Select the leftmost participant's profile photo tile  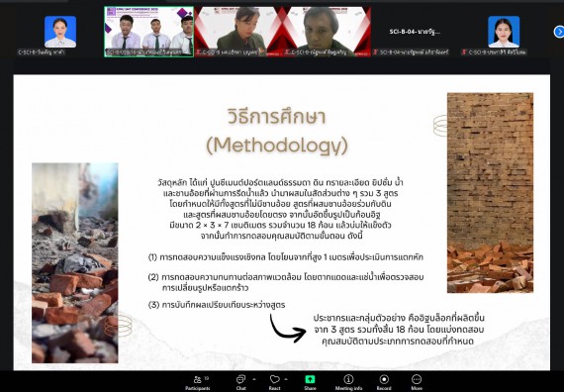tap(60, 32)
